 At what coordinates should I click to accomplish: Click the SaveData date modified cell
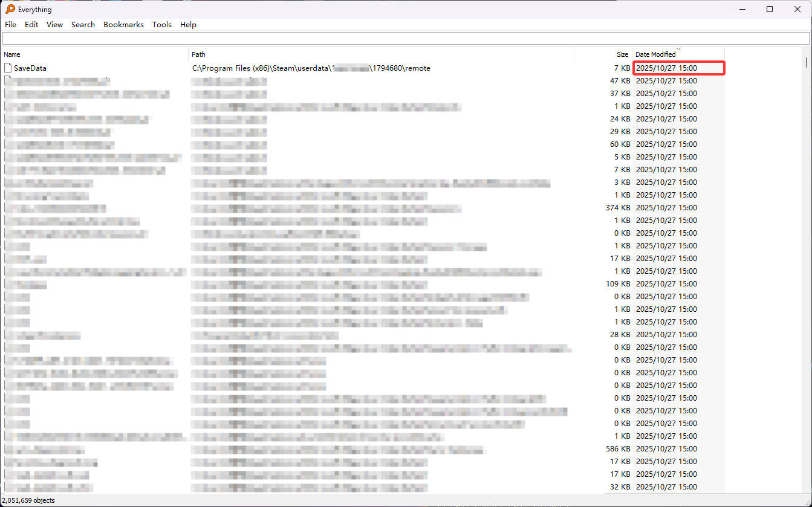tap(666, 68)
